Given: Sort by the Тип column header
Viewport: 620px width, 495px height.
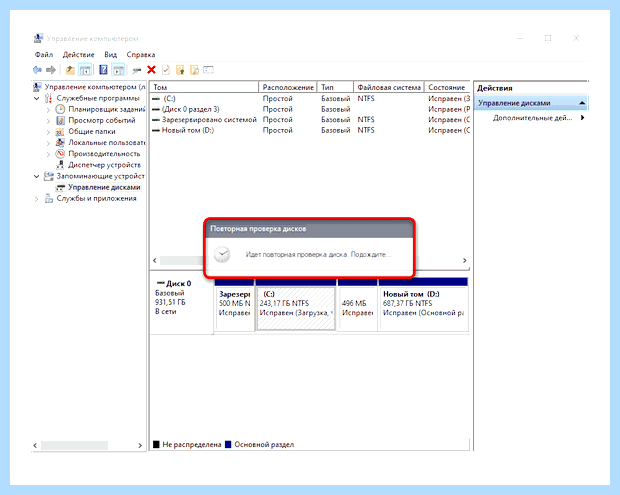Looking at the screenshot, I should (335, 87).
